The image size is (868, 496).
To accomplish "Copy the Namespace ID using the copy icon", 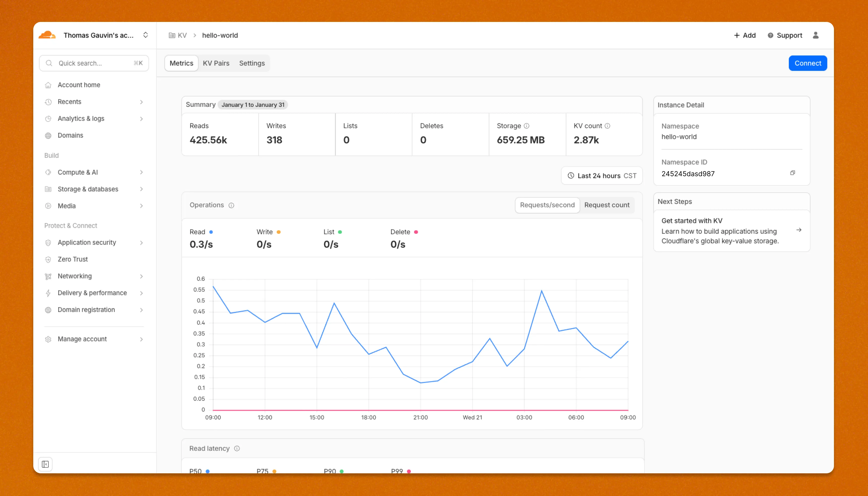I will [793, 173].
